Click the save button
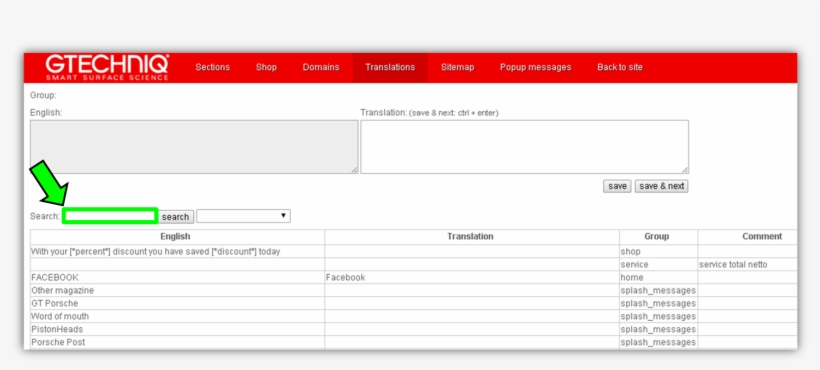The image size is (820, 370). coord(617,186)
